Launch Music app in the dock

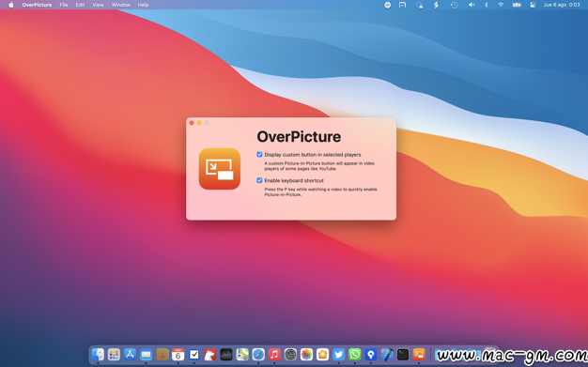tap(274, 354)
